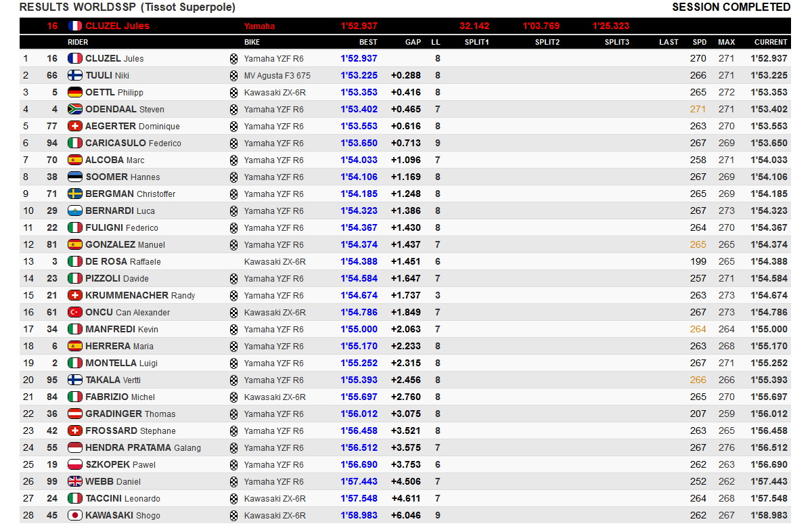Click the Polish flag beside SZKOPEK Pawel
This screenshot has width=812, height=530.
75,464
